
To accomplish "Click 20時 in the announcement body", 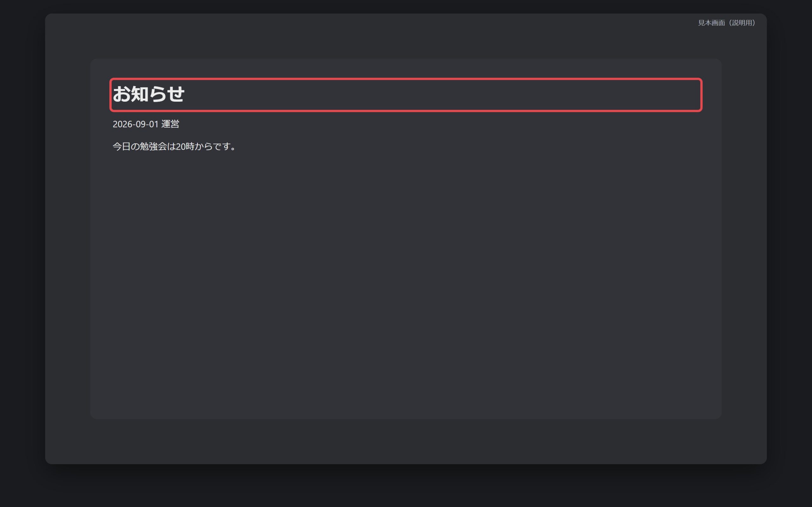I will pos(185,146).
